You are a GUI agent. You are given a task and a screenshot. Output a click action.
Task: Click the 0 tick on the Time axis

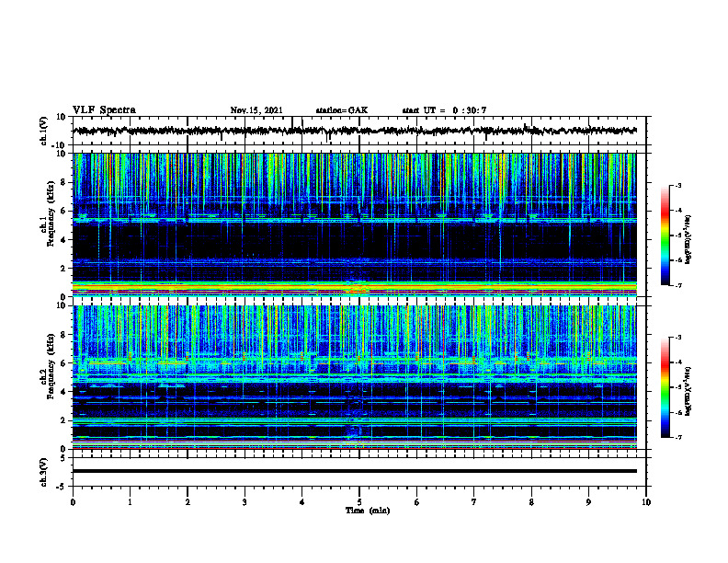[73, 502]
